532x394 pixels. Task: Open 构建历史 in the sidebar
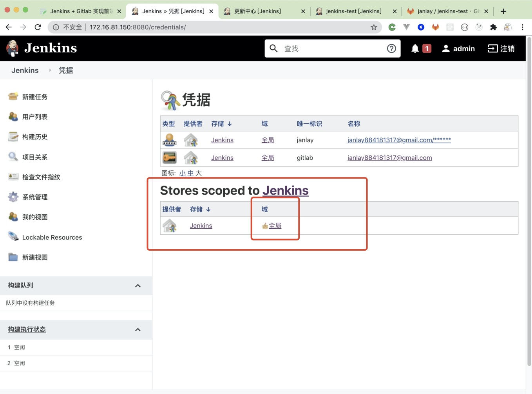point(35,137)
